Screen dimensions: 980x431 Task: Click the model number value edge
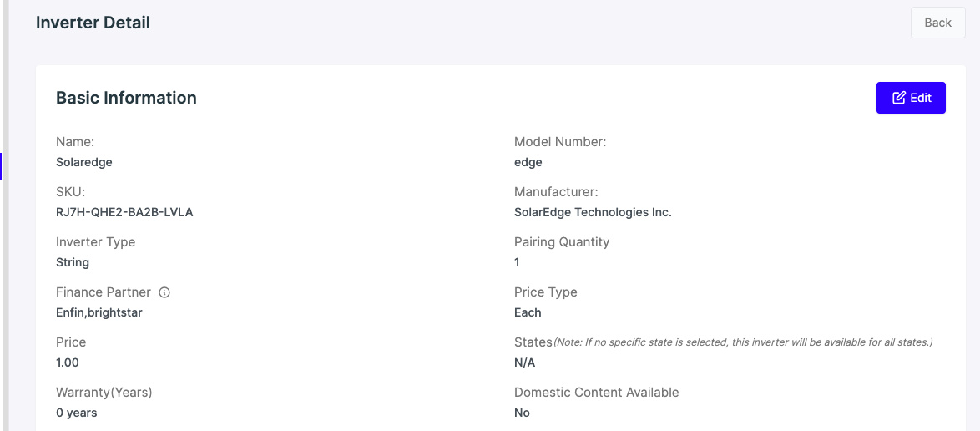click(528, 162)
